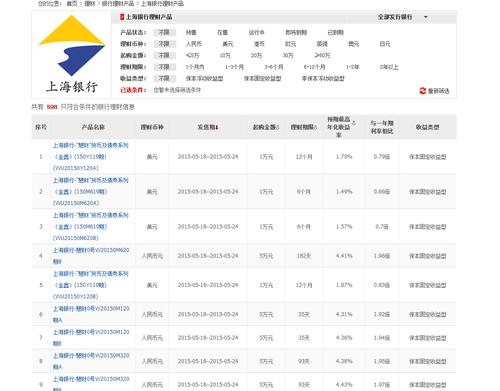The image size is (500, 391).
Task: Click the 上海银行理财产品 panel title
Action: click(x=149, y=17)
